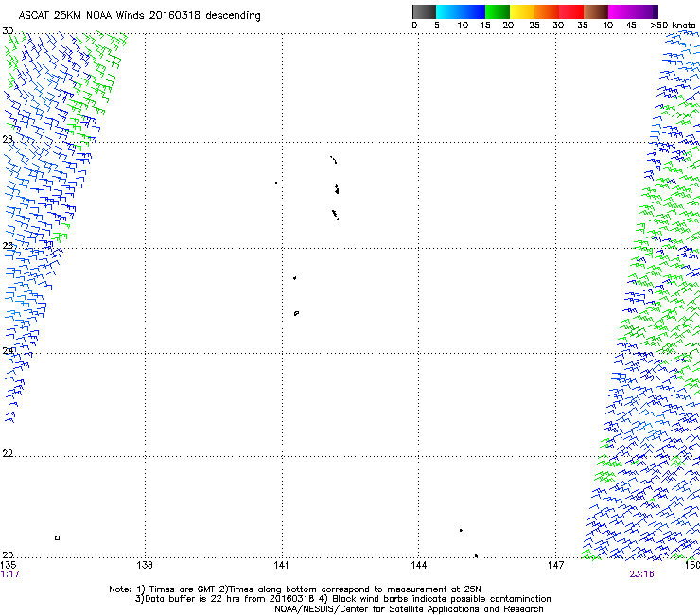The image size is (700, 615).
Task: Click the small island outline near 136E 20.4N
Action: 57,538
